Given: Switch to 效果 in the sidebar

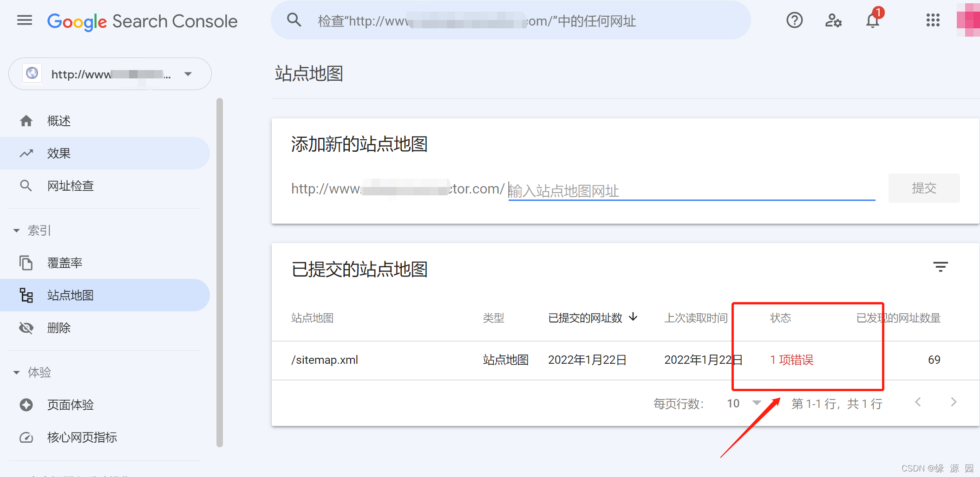Looking at the screenshot, I should 59,153.
